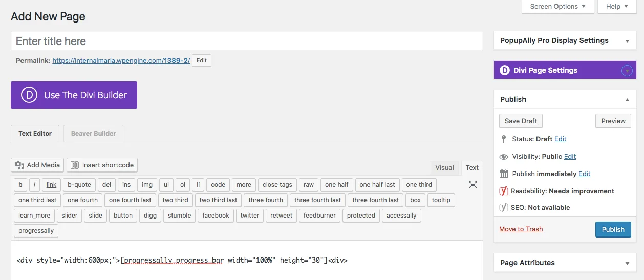
Task: Click the Yoast SEO status icon
Action: [504, 207]
